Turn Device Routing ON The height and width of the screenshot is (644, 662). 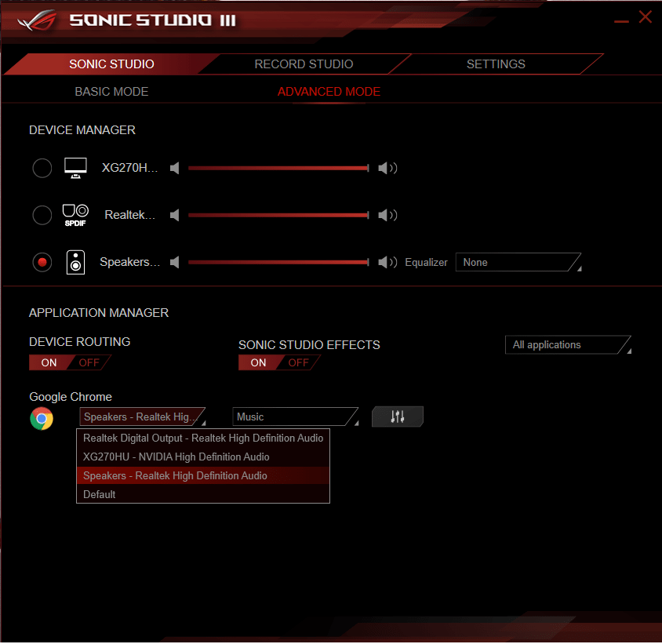click(x=49, y=362)
